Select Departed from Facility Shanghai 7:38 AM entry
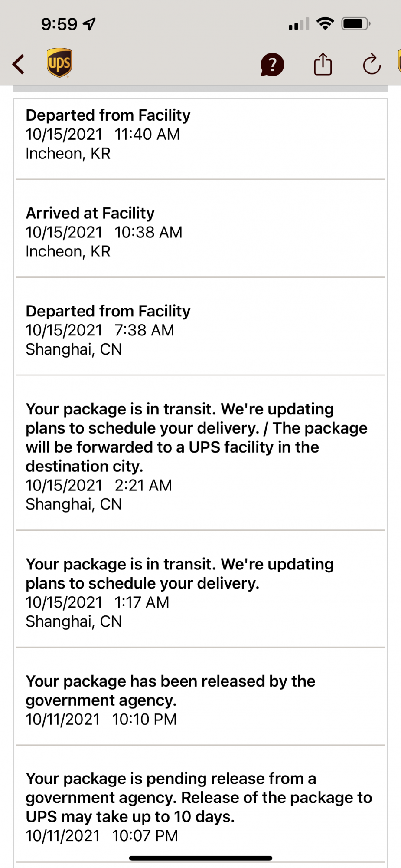This screenshot has width=401, height=868. pos(200,330)
